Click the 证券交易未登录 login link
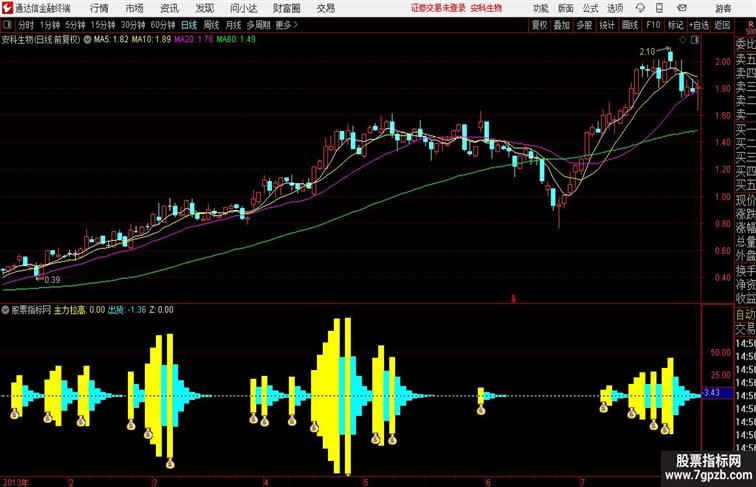The image size is (756, 487). (438, 8)
